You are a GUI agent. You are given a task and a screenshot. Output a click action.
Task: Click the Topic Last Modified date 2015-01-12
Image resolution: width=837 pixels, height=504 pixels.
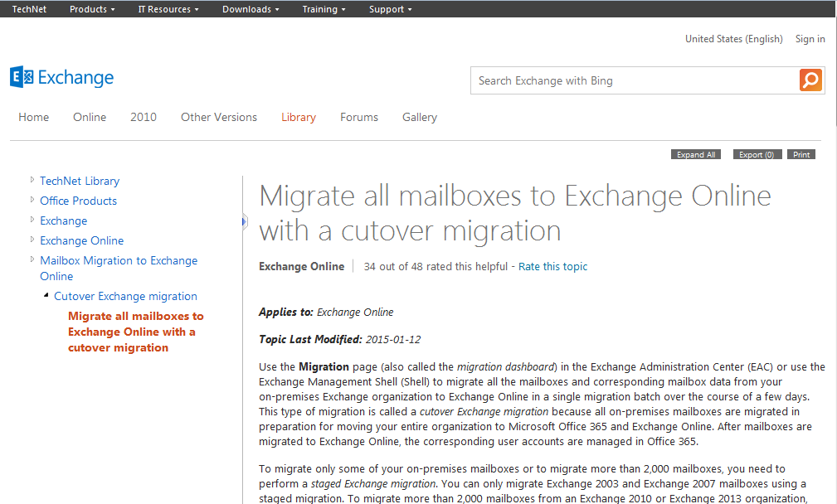coord(393,340)
